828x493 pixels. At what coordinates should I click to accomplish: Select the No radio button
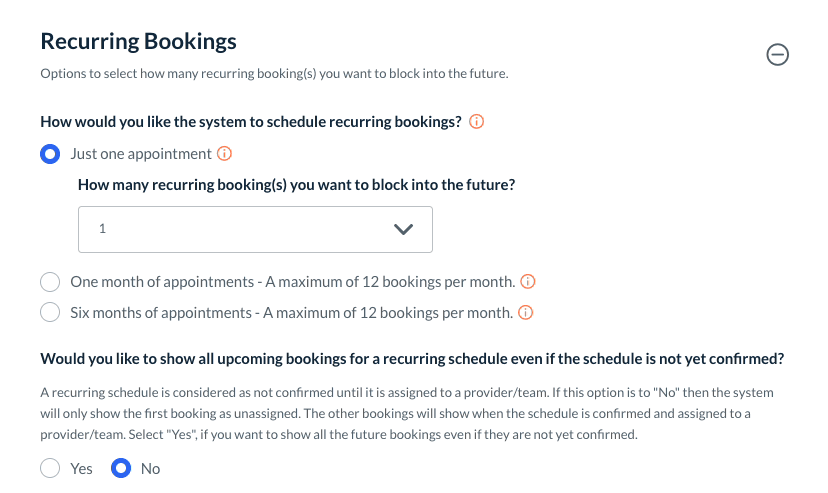click(x=121, y=468)
